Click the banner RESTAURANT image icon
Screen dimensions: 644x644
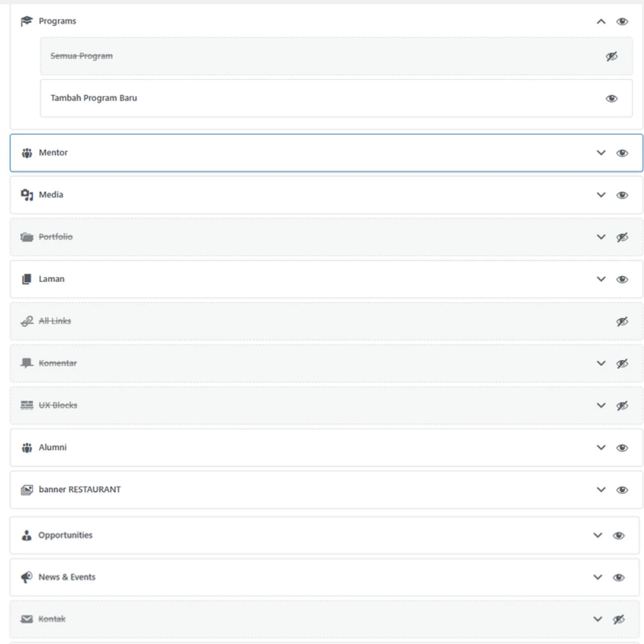(26, 490)
